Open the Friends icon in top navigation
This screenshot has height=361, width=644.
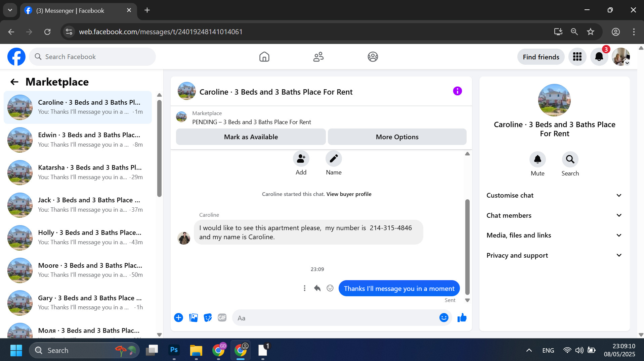(318, 57)
